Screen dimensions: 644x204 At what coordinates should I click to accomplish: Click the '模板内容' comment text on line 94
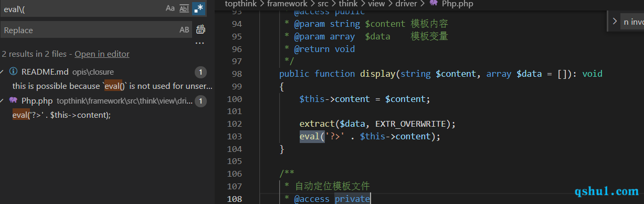click(429, 24)
